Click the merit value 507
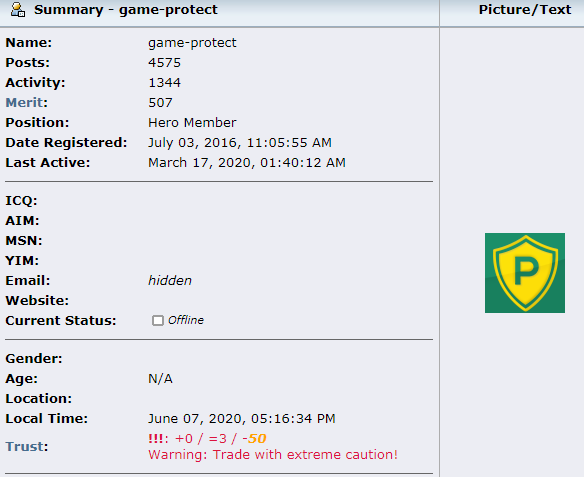This screenshot has width=584, height=477. 160,102
